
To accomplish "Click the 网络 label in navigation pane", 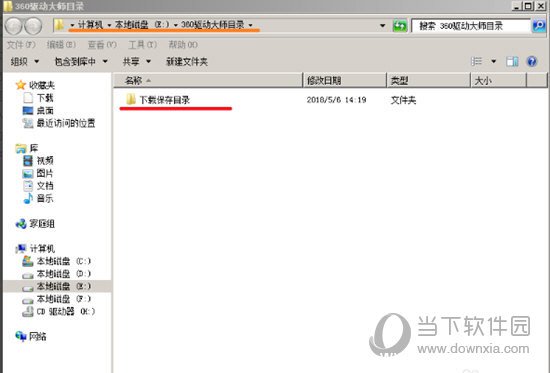I will click(38, 337).
